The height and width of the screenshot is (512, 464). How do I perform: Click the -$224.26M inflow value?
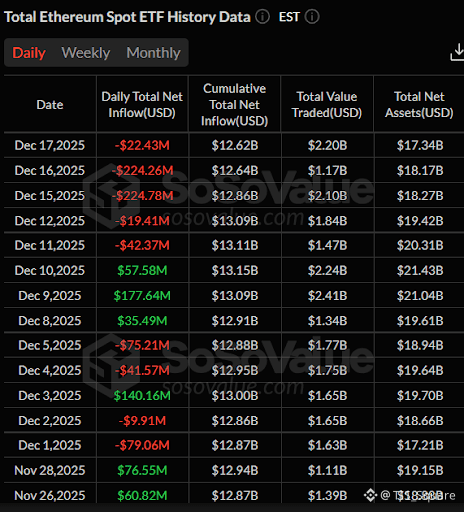(142, 170)
